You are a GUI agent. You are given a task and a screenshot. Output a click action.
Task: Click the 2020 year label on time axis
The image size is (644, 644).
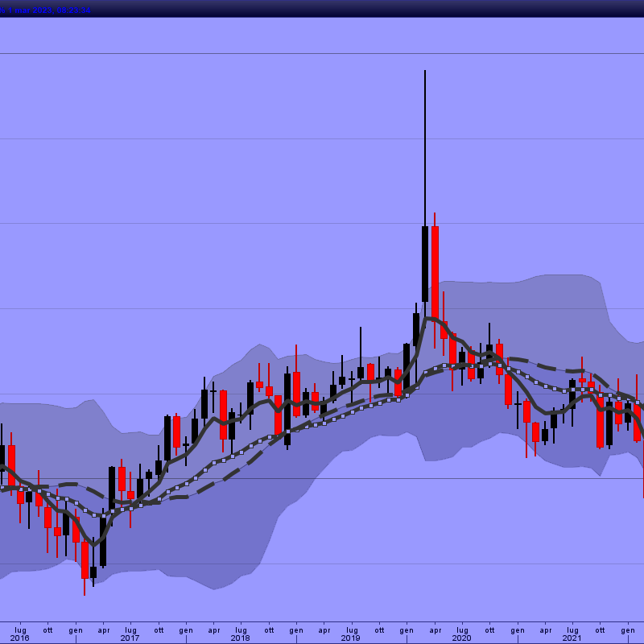click(x=461, y=638)
